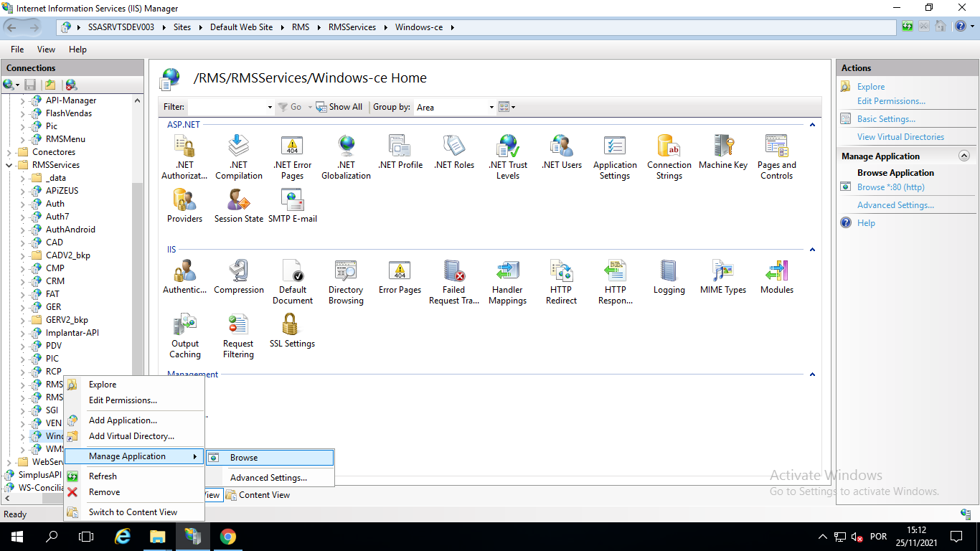This screenshot has width=980, height=551.
Task: Open the view mode dropdown button
Action: coord(507,107)
